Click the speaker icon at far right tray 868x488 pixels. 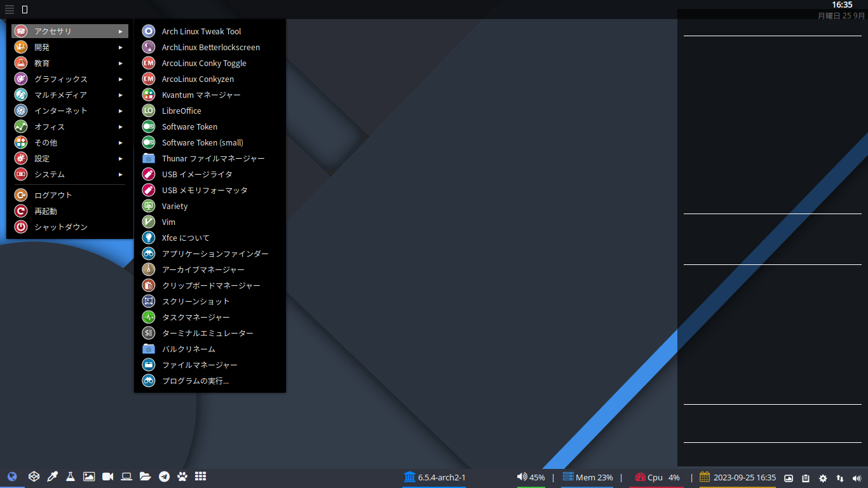(x=857, y=478)
